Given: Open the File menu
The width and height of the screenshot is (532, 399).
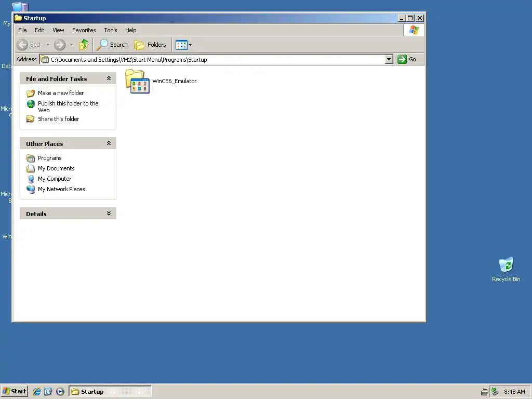Looking at the screenshot, I should point(22,30).
